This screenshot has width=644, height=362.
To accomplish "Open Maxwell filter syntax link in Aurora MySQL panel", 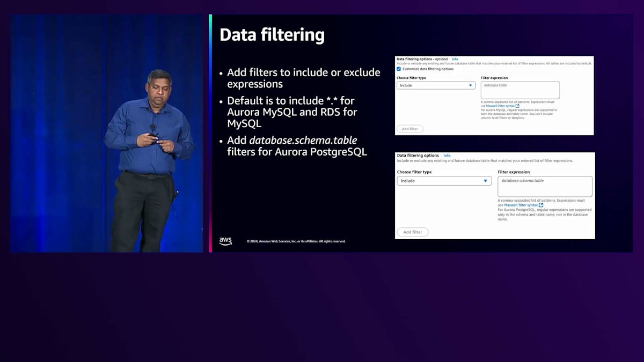I will click(x=500, y=106).
